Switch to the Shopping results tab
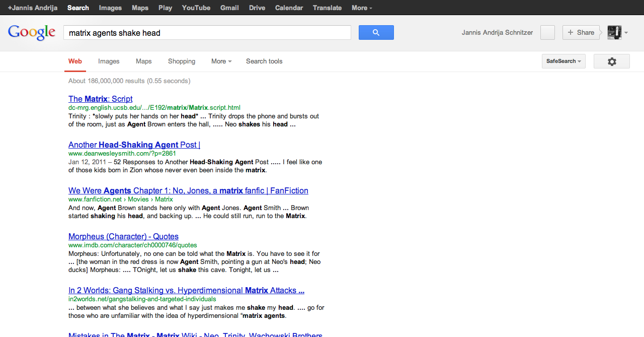 point(182,61)
